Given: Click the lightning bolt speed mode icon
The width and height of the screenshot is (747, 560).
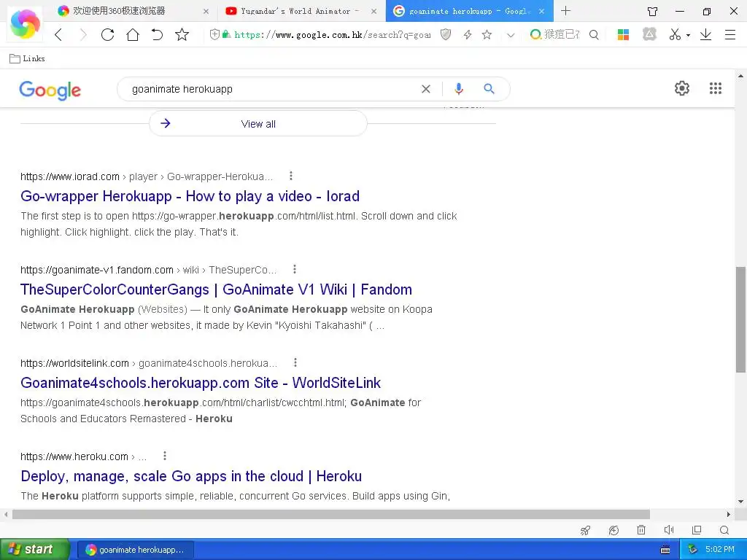Looking at the screenshot, I should click(468, 34).
